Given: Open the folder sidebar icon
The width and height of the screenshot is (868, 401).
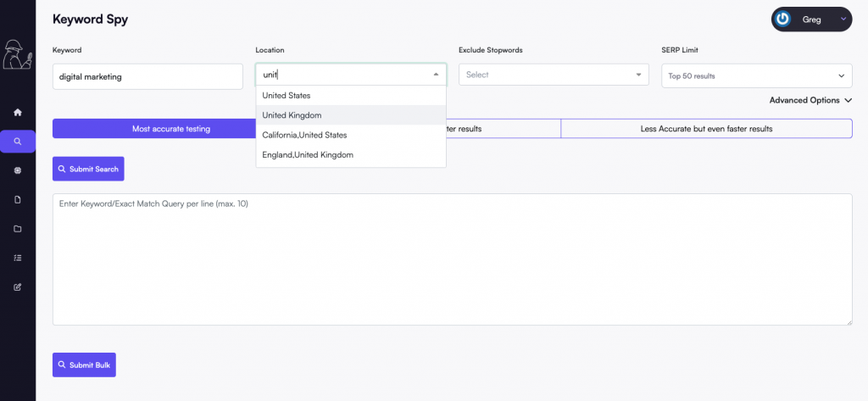Looking at the screenshot, I should coord(18,229).
